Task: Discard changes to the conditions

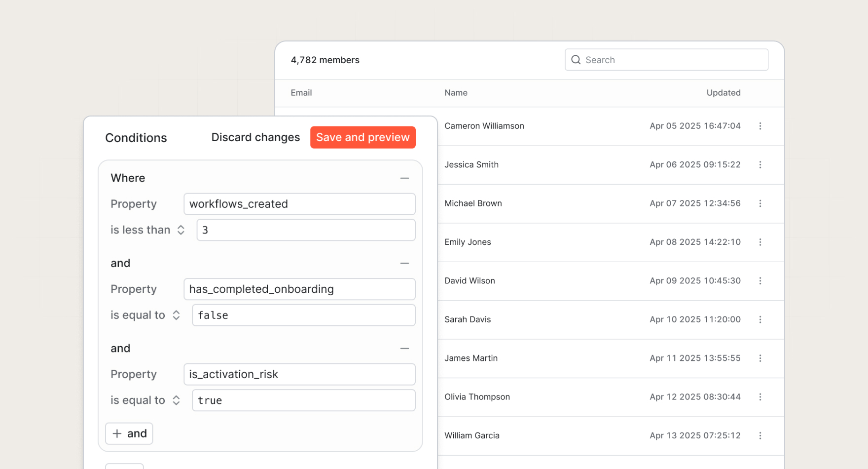Action: click(x=255, y=137)
